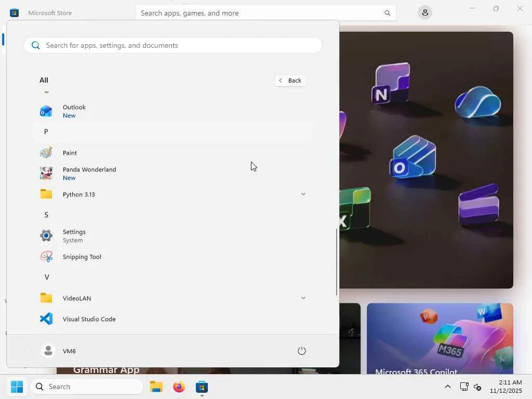Open the Outlook app icon in Start list
This screenshot has width=532, height=399.
[x=46, y=111]
